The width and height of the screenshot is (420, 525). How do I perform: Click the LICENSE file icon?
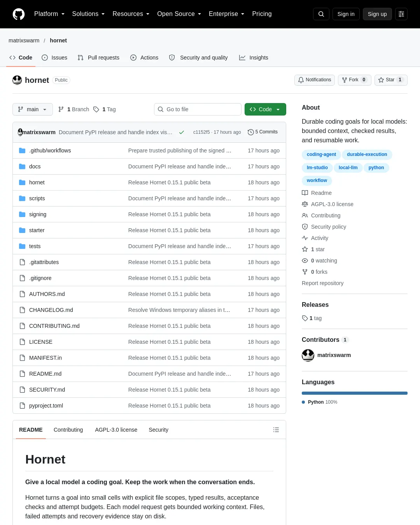coord(22,342)
